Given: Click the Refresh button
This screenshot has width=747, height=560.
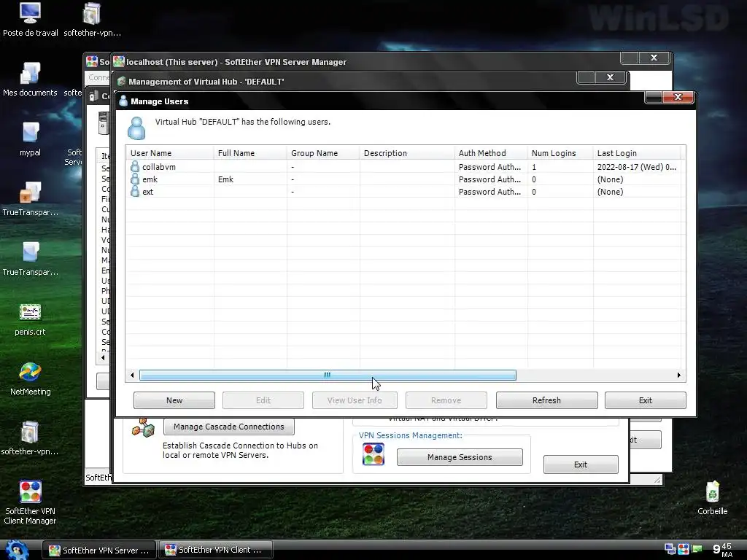Looking at the screenshot, I should (546, 400).
